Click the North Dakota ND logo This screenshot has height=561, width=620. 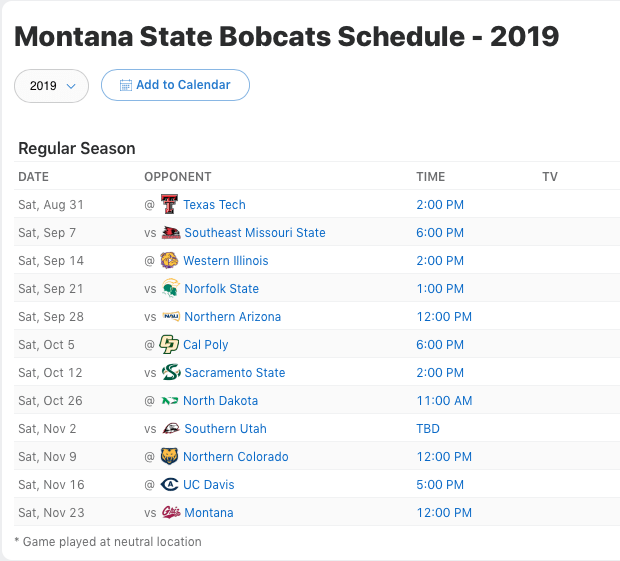pos(169,400)
